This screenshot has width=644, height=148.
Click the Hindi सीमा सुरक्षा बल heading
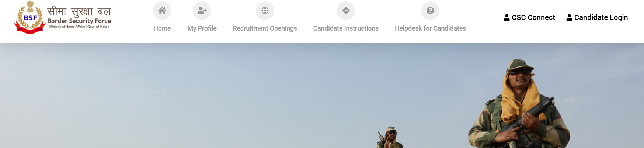[79, 11]
